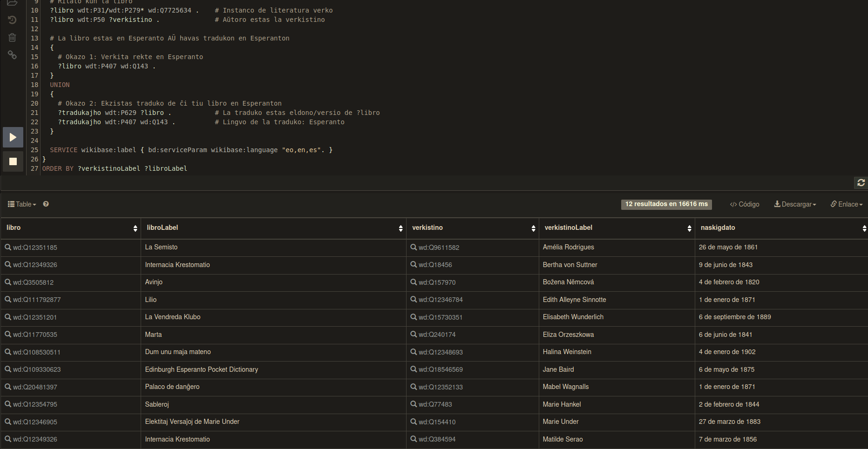Open the wd:Q12352133 entity link
Image resolution: width=868 pixels, height=449 pixels.
pyautogui.click(x=441, y=387)
